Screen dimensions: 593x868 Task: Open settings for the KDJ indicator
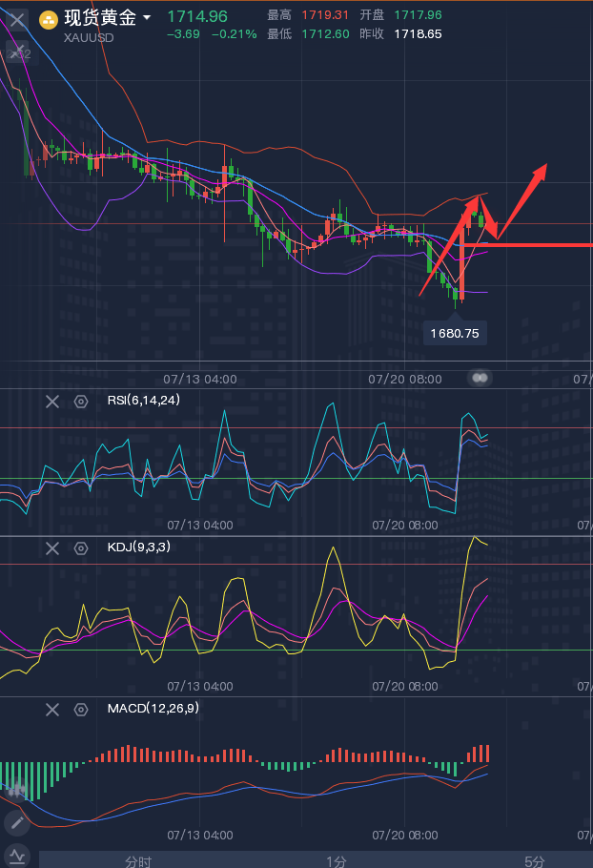click(81, 548)
